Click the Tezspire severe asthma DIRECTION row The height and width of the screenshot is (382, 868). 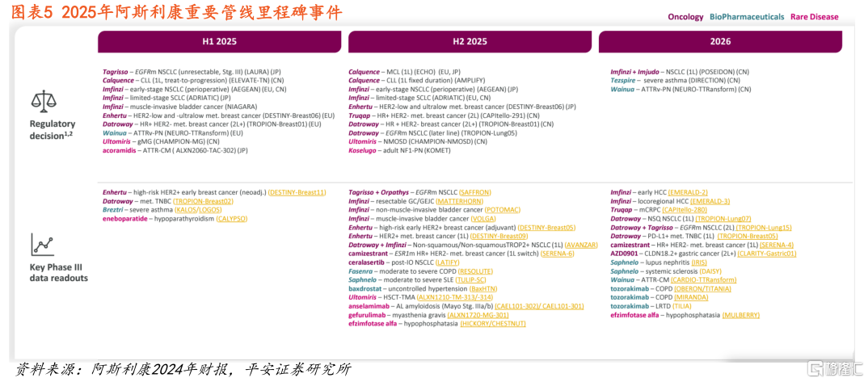676,81
